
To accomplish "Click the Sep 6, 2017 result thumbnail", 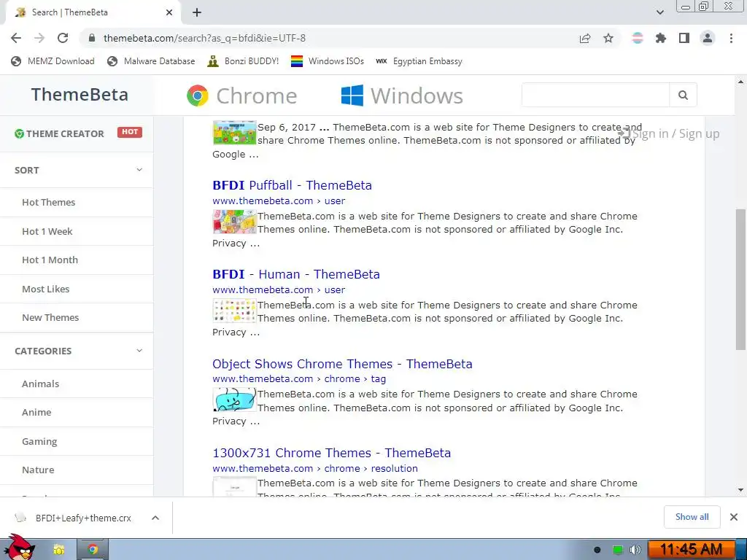I will [x=234, y=133].
